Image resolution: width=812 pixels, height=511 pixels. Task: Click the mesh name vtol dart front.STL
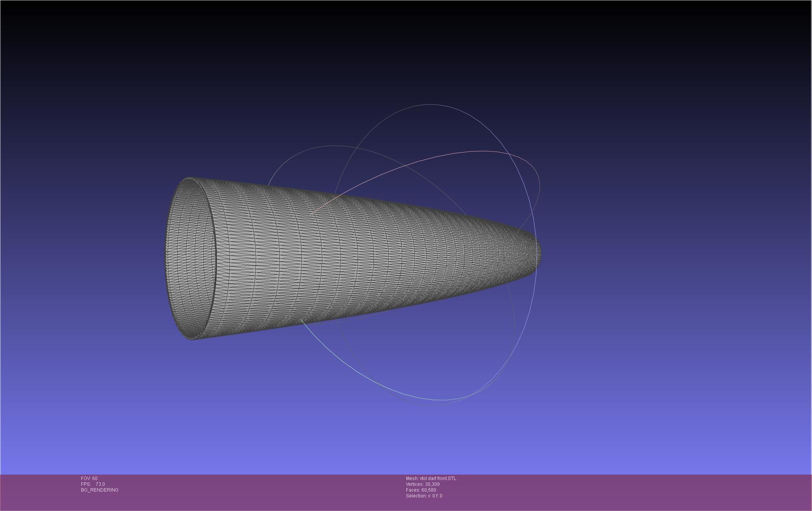438,478
